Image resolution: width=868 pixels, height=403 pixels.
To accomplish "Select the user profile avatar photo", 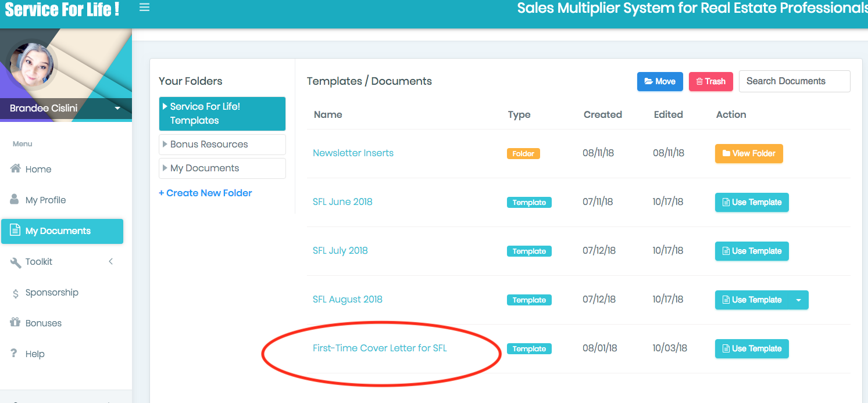I will 31,66.
